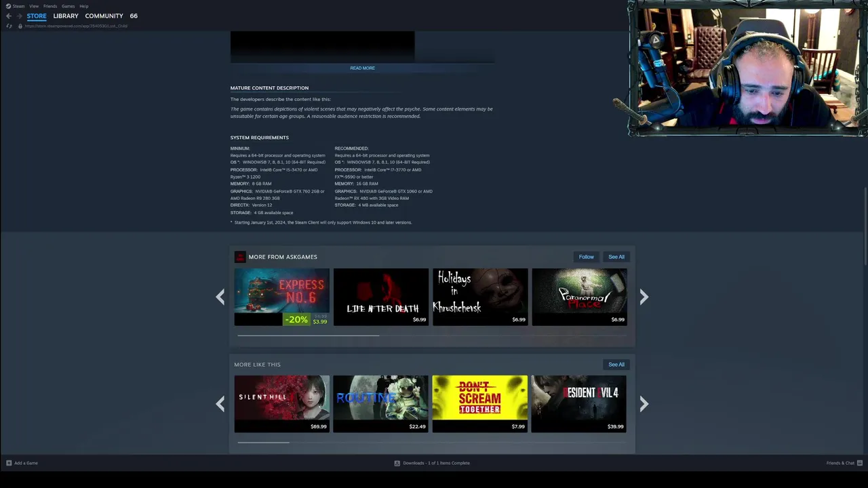Click the store URL address field
868x488 pixels.
coord(76,26)
